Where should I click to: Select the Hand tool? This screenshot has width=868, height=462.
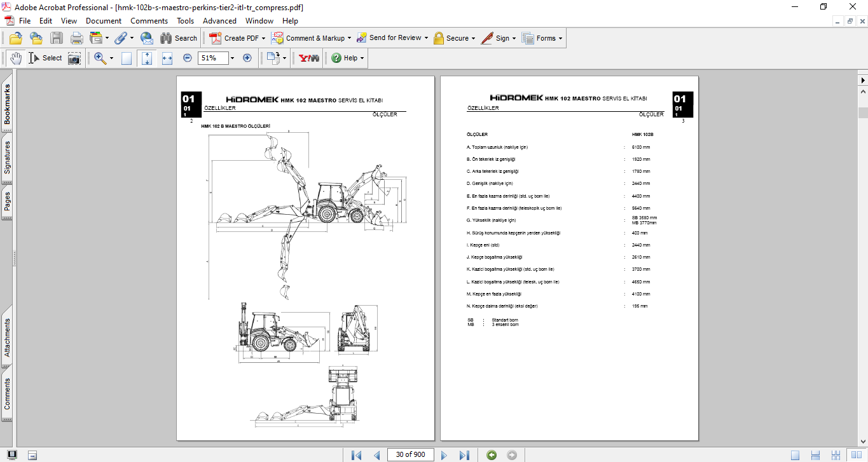coord(16,58)
